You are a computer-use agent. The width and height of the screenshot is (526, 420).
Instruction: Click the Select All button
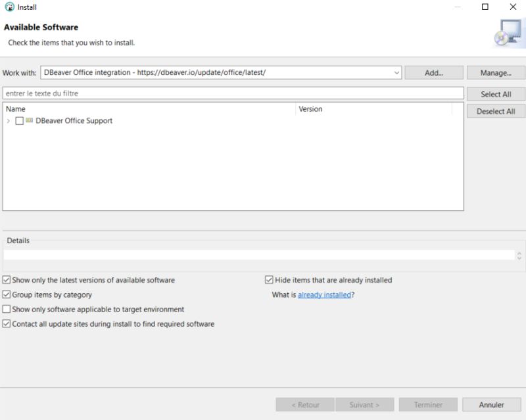click(x=496, y=94)
